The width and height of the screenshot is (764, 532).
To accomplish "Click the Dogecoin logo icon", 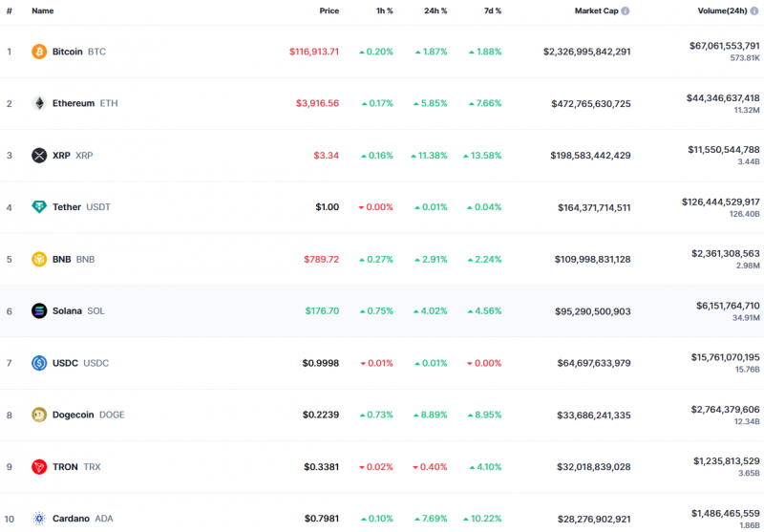I will pos(39,415).
